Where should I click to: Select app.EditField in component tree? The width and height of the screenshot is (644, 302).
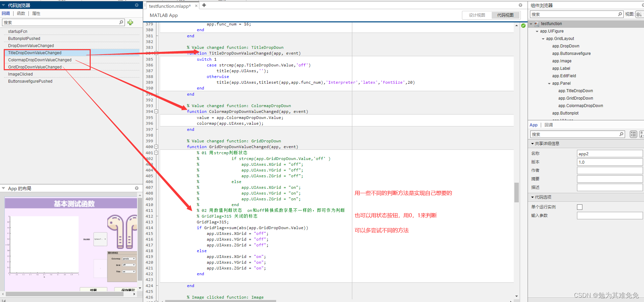click(564, 76)
